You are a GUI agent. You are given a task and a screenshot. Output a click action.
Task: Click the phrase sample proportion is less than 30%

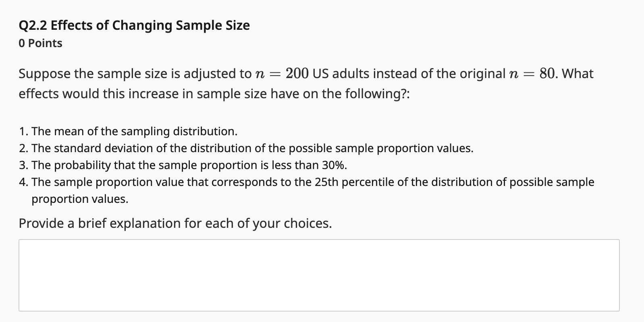point(252,165)
